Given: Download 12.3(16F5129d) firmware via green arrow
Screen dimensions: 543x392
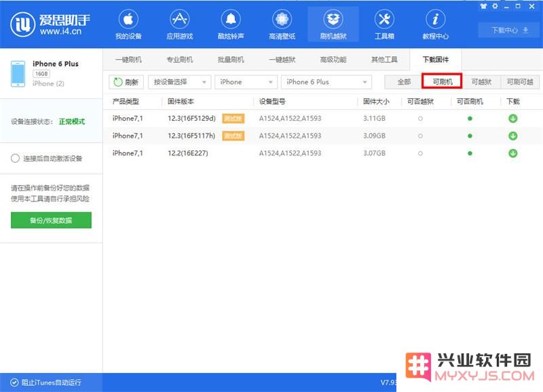Looking at the screenshot, I should (x=513, y=118).
